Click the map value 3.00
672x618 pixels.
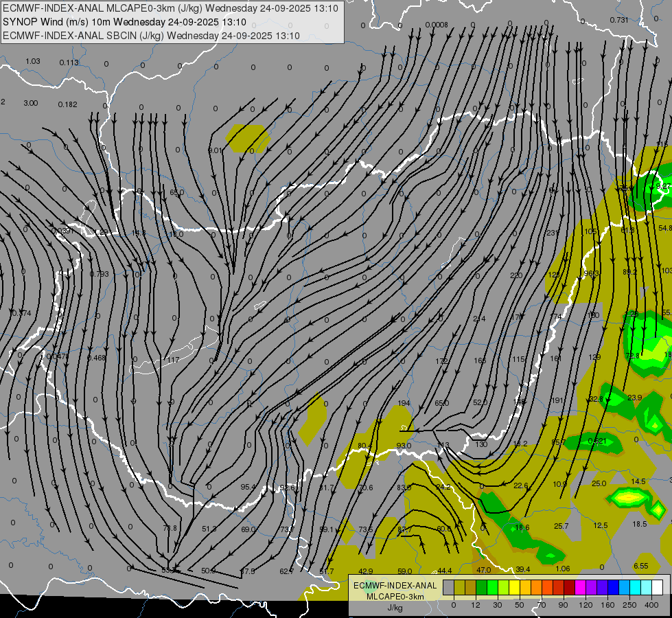click(30, 104)
